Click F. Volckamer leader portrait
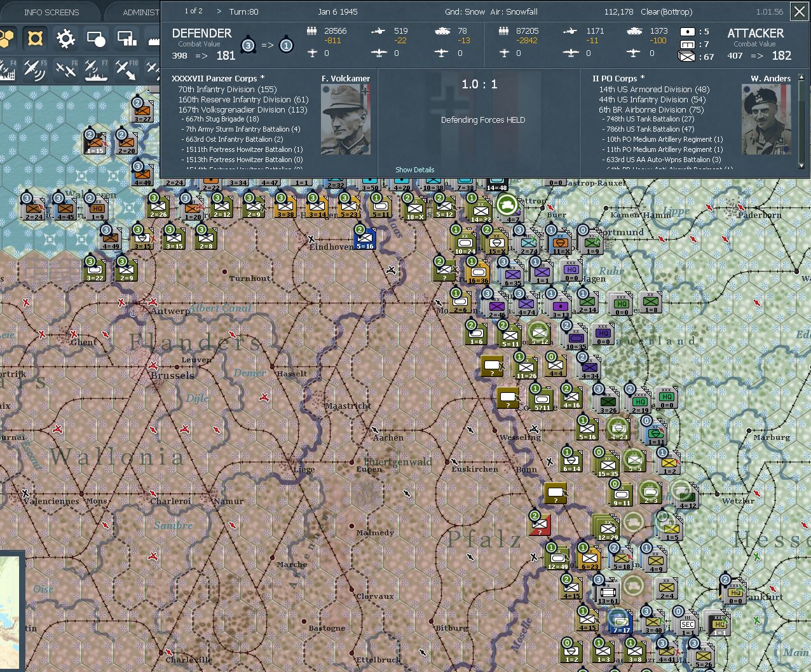811x672 pixels. tap(345, 120)
